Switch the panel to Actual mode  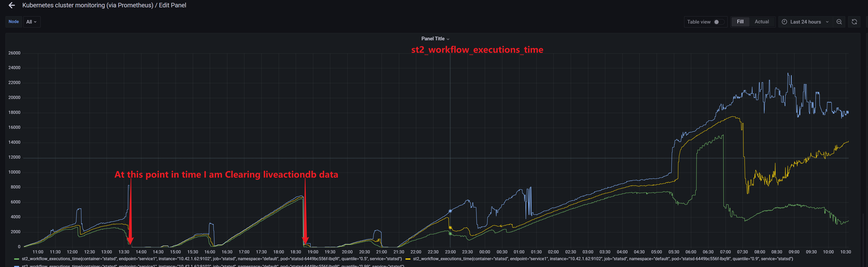pyautogui.click(x=762, y=21)
